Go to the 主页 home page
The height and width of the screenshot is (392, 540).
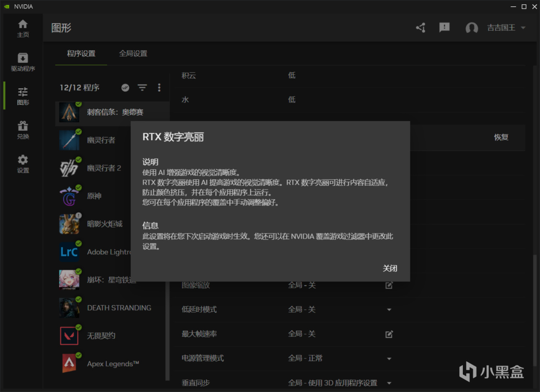[23, 28]
